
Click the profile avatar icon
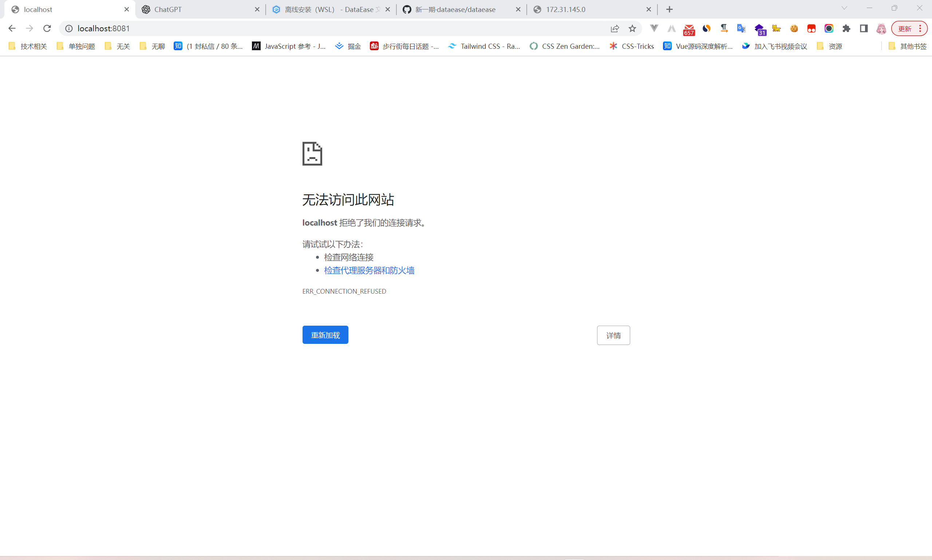click(x=881, y=28)
